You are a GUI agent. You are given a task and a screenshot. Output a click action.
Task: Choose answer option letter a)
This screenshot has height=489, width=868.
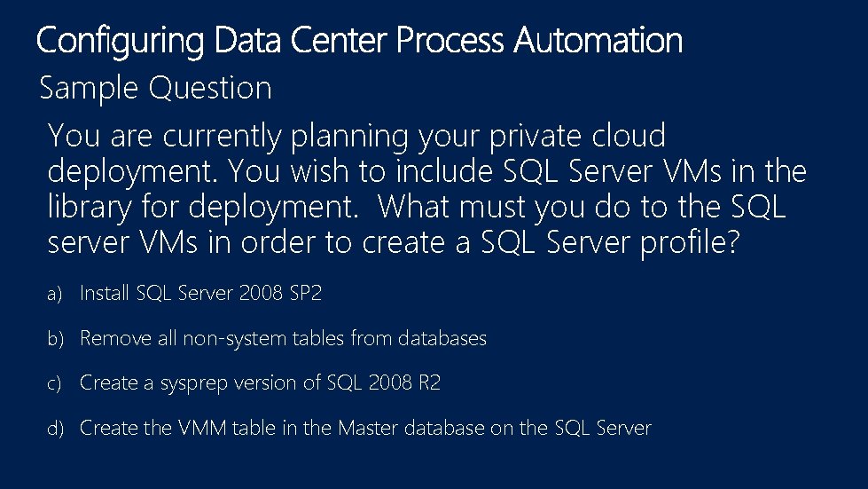[56, 295]
